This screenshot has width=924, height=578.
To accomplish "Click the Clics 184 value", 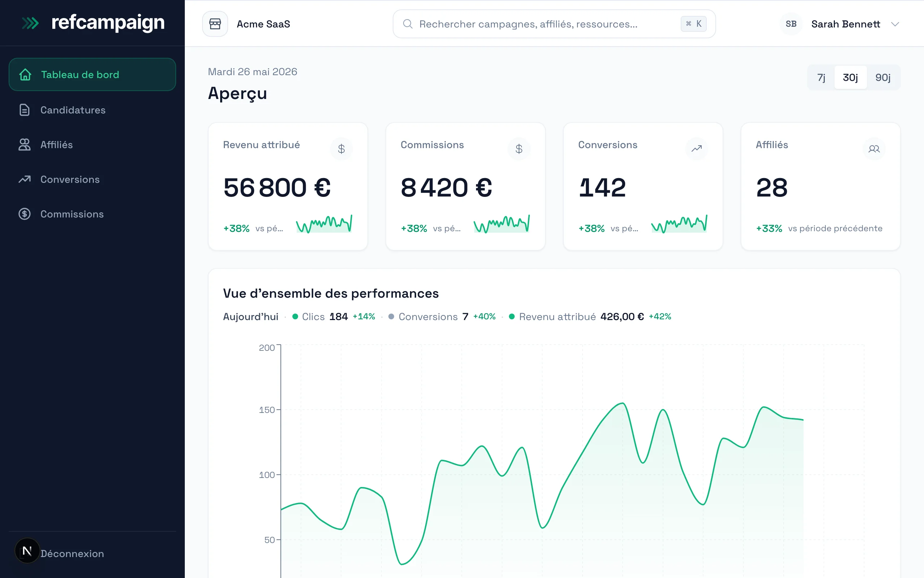I will [339, 316].
